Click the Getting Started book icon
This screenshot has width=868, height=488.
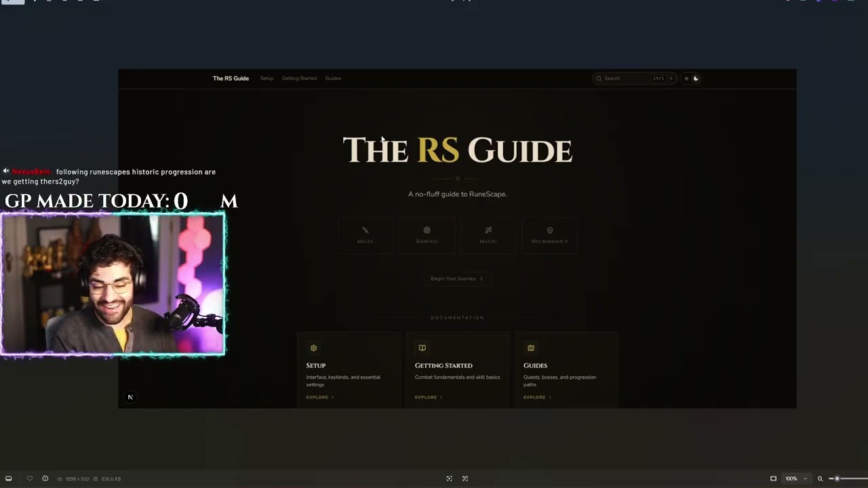(x=422, y=348)
